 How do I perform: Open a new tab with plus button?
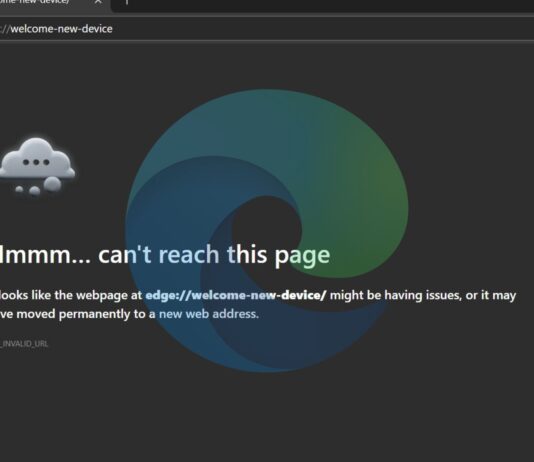point(127,2)
